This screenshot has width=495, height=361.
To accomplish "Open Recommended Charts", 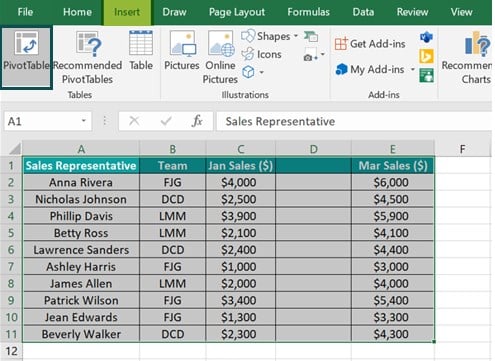I will pyautogui.click(x=467, y=57).
